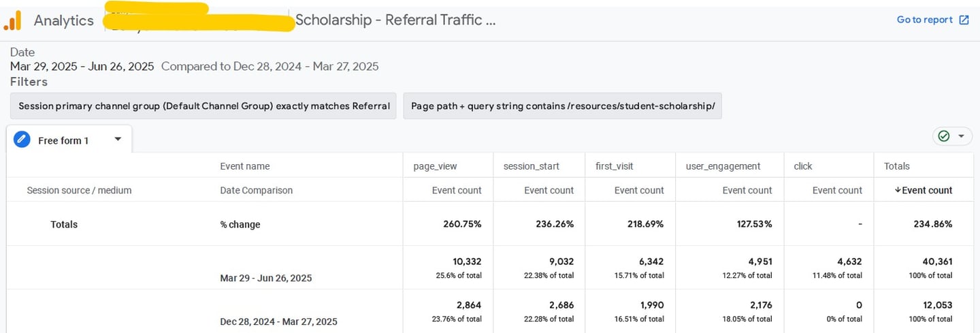Click the Google Analytics logo icon
980x333 pixels.
[x=12, y=20]
